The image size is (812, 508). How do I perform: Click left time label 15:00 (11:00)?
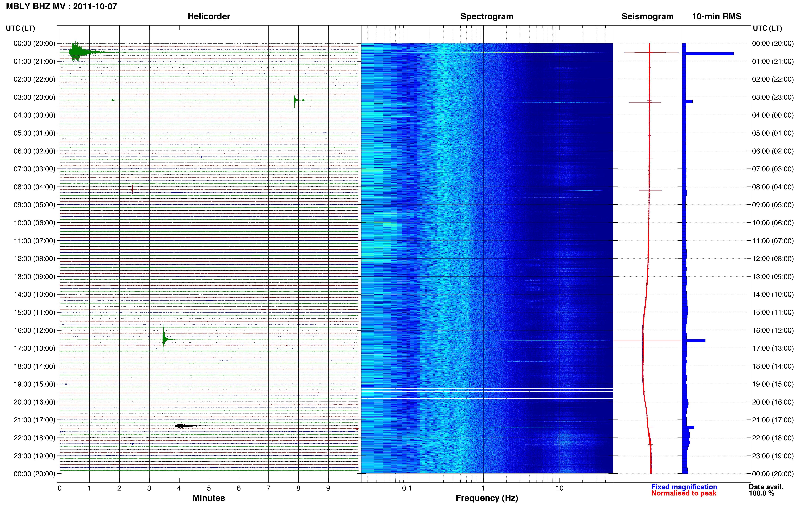[x=34, y=312]
